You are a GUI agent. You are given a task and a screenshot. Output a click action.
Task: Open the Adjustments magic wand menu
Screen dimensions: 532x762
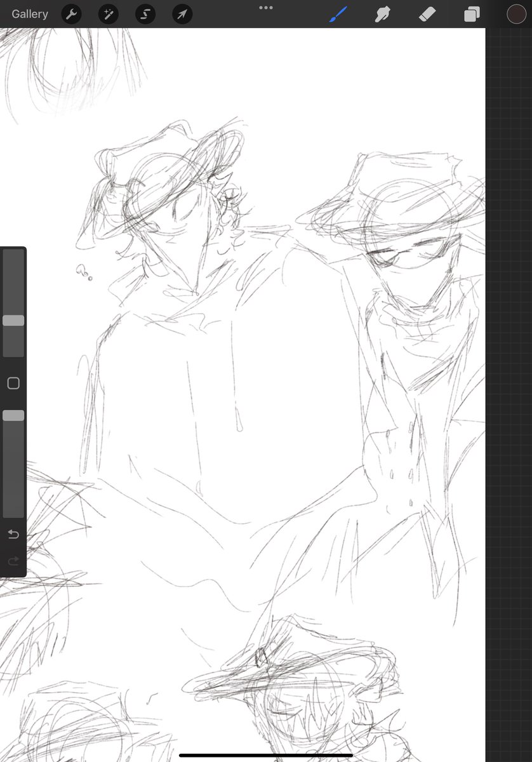tap(108, 14)
